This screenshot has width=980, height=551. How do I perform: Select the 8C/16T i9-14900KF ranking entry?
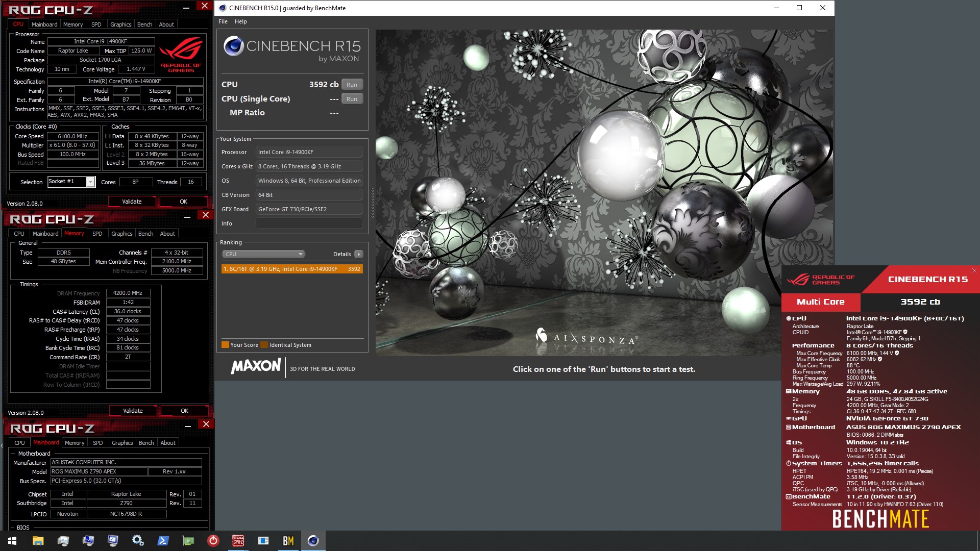click(x=292, y=269)
